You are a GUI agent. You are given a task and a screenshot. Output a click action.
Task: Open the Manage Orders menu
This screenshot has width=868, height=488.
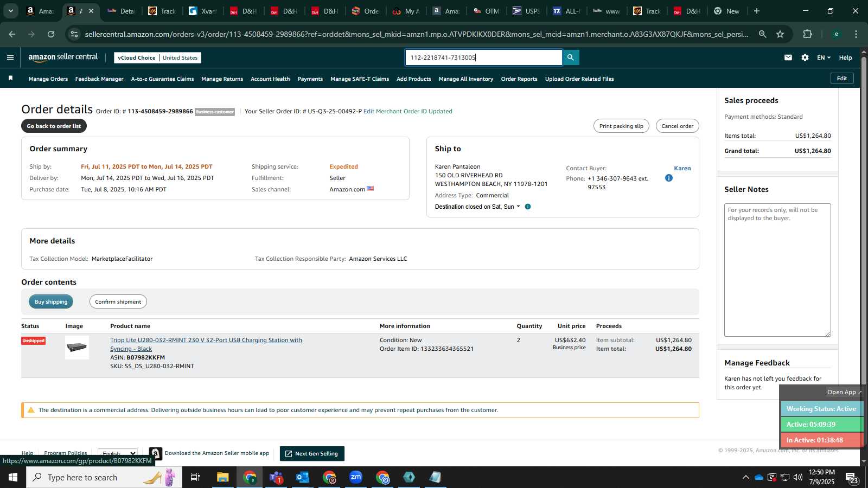click(x=48, y=79)
